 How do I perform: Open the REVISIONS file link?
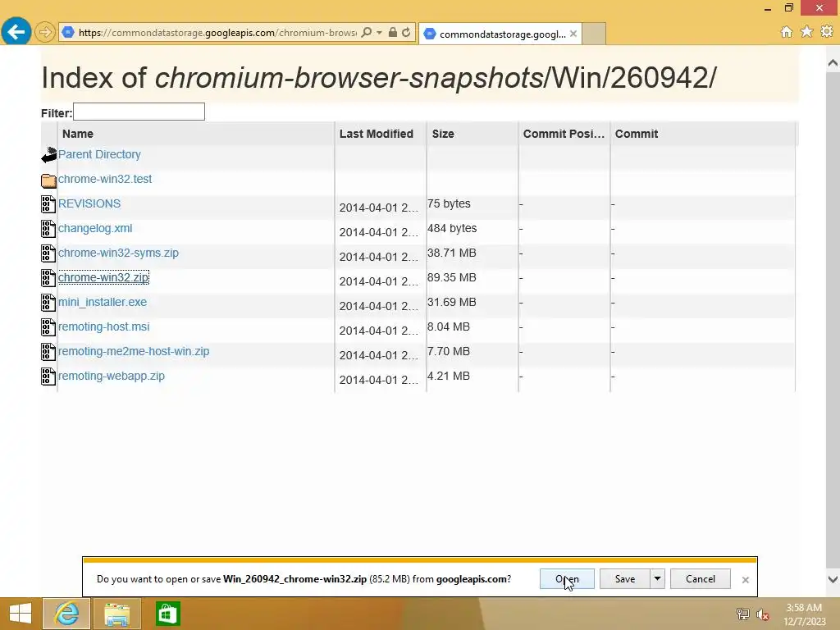click(89, 203)
